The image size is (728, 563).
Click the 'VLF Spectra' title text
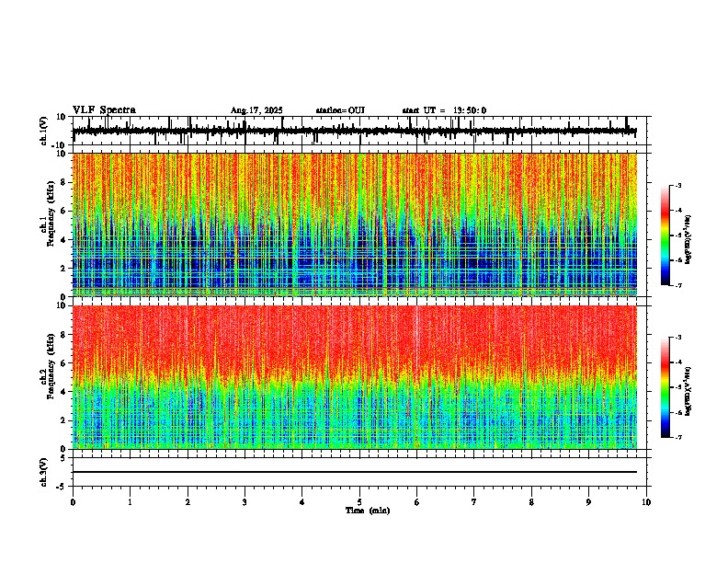click(x=104, y=110)
